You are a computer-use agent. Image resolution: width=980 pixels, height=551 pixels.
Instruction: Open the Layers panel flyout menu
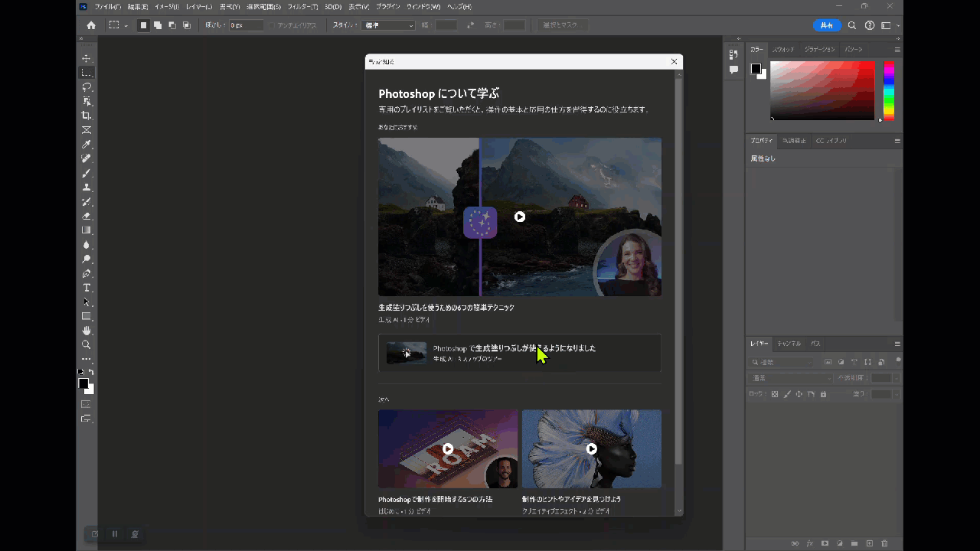897,344
